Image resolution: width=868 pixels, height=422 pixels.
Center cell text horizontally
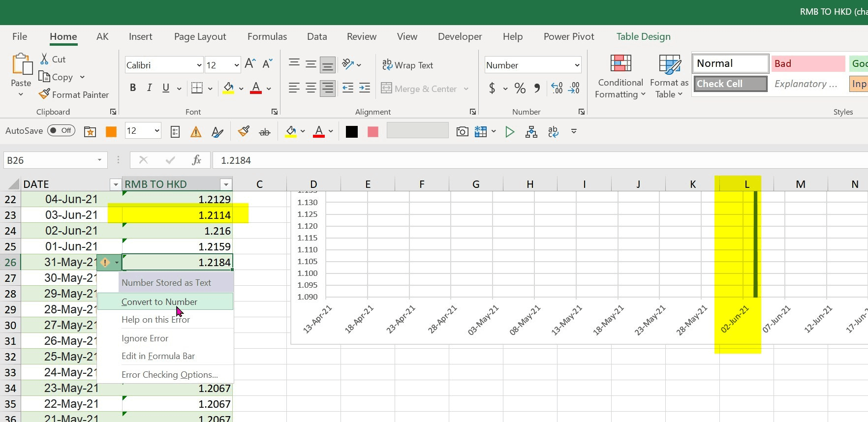(311, 88)
